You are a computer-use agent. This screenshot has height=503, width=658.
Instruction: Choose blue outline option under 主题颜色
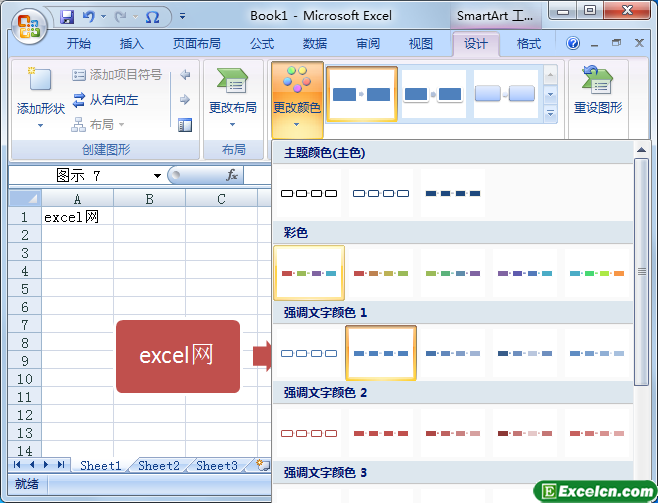click(381, 193)
